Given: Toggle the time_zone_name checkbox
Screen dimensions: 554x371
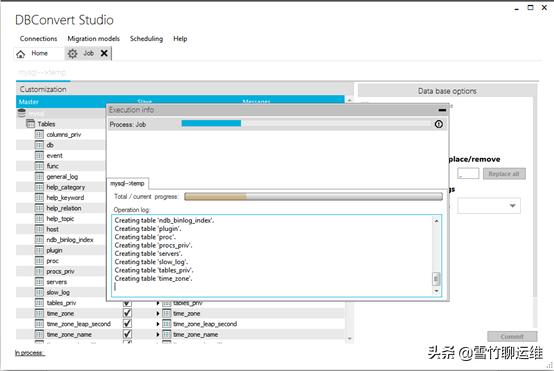Looking at the screenshot, I should (x=127, y=334).
